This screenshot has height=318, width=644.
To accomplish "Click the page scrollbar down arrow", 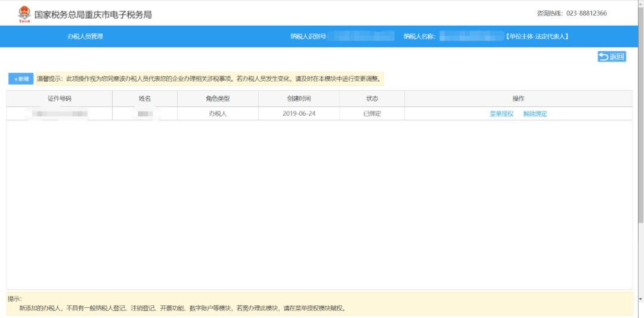I will click(640, 299).
